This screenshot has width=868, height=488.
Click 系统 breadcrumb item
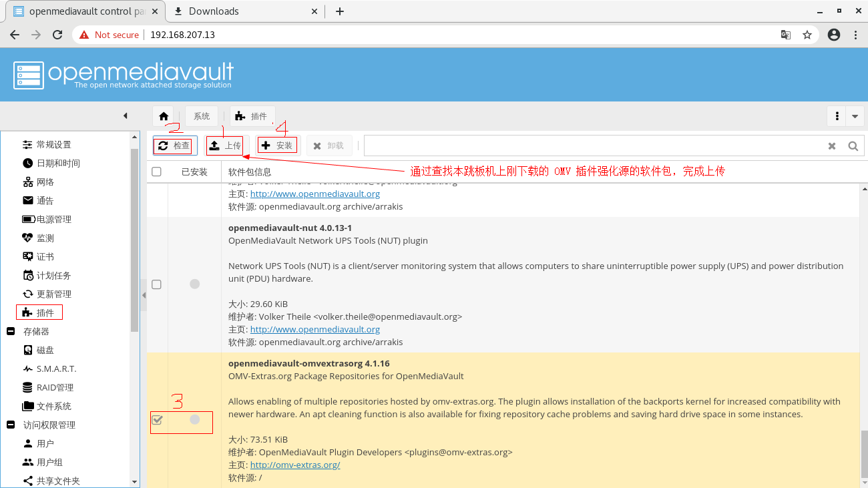tap(202, 116)
